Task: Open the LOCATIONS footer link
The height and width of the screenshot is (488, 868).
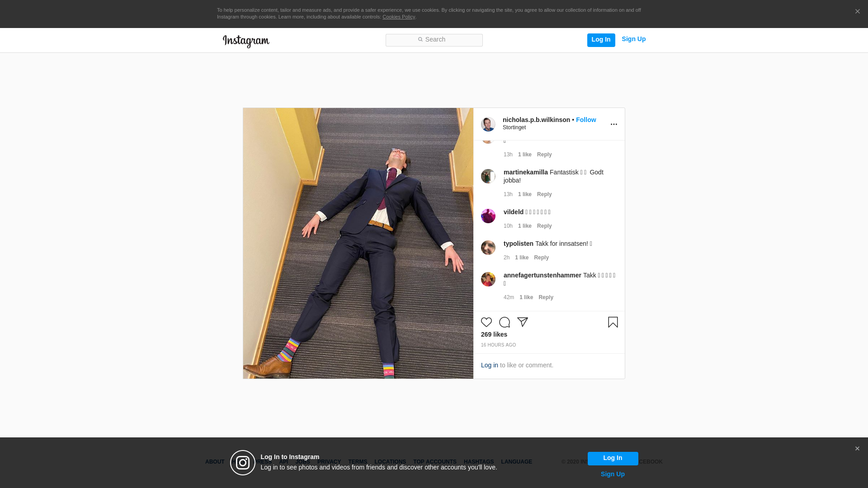Action: tap(390, 462)
